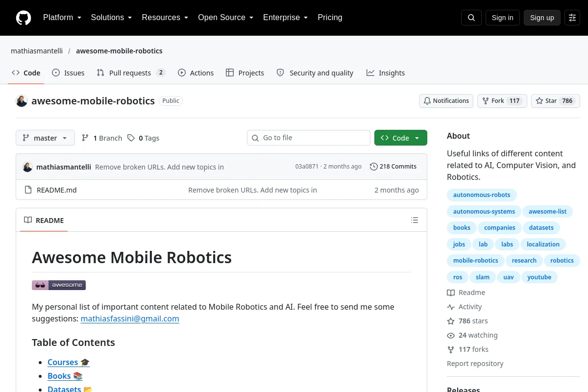The height and width of the screenshot is (392, 588).
Task: Open the README outline list icon
Action: (415, 220)
